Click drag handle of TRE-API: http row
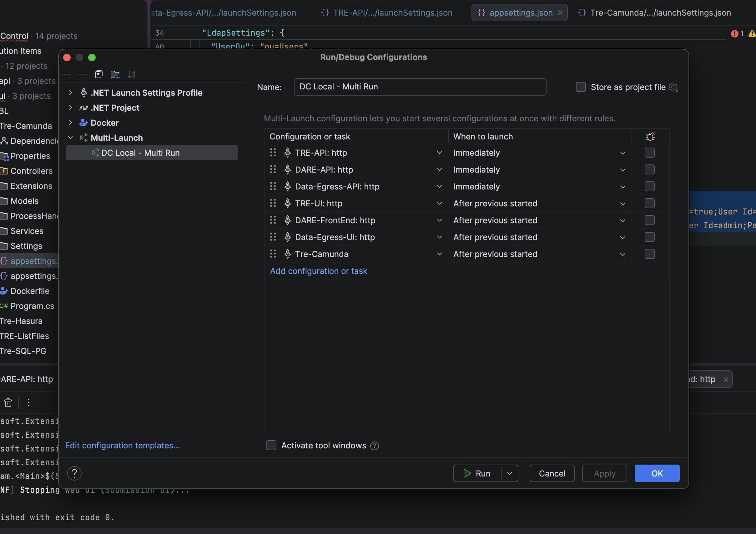 coord(273,153)
